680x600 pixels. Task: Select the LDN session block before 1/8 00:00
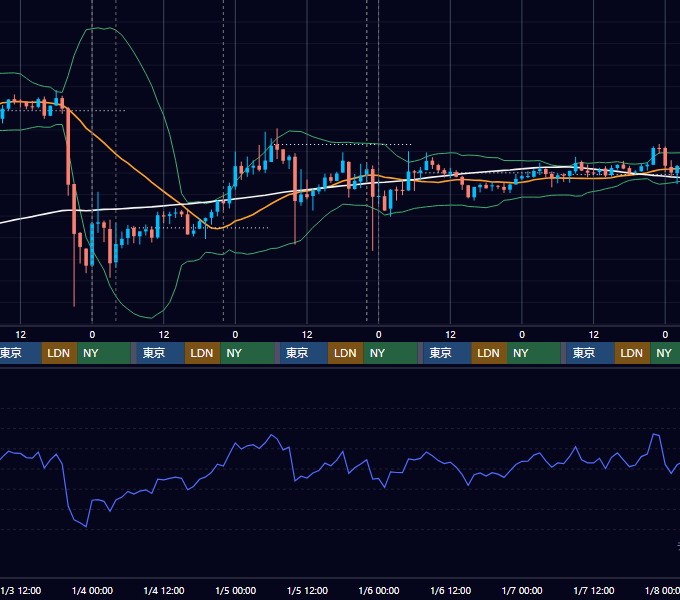(x=632, y=353)
